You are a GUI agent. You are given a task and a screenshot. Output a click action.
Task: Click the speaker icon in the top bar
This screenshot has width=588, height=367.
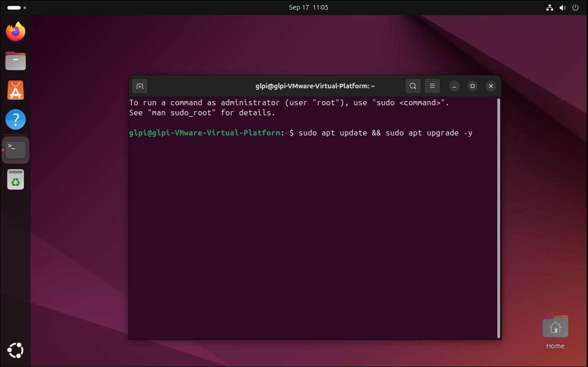(562, 7)
